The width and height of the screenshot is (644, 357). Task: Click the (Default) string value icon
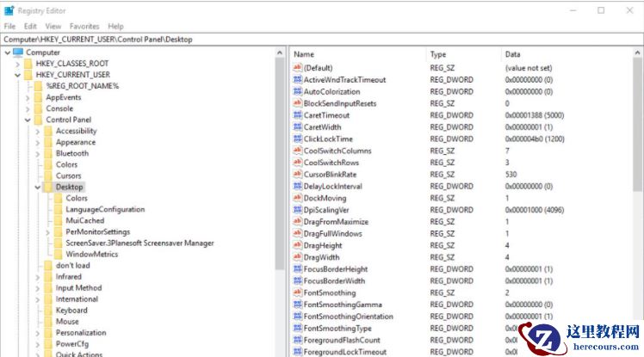(x=297, y=68)
